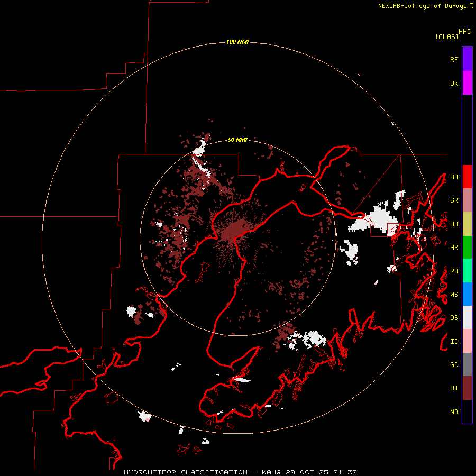This screenshot has height=476, width=476.
Task: Click the radar site center of the rings
Action: tap(237, 238)
